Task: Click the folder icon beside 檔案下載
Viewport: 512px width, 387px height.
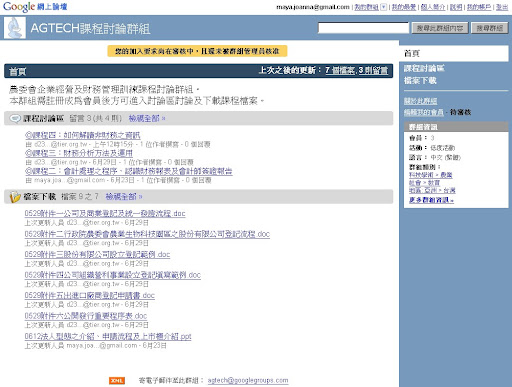Action: point(15,197)
